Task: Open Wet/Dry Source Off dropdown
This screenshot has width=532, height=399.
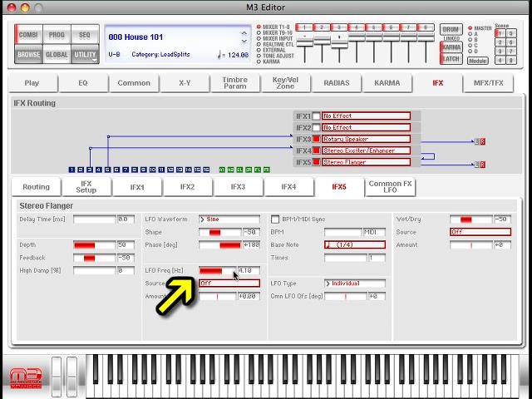Action: coord(480,232)
